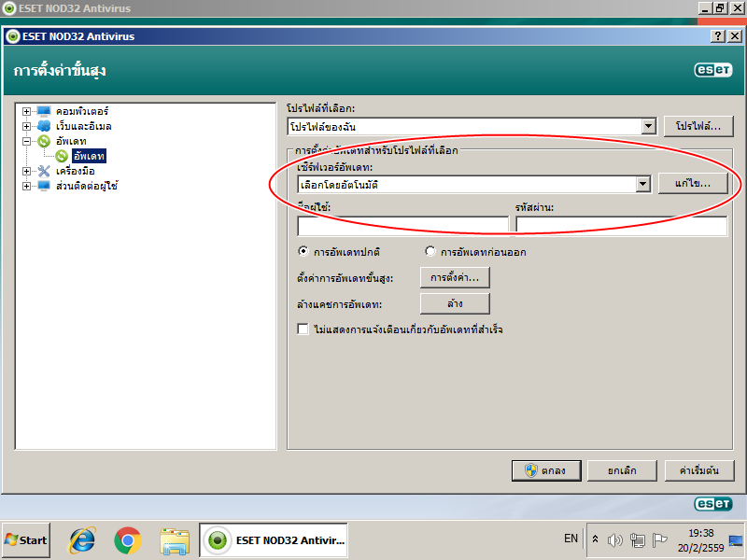Open the เซิร์ฟเวอร์อัพเดท dropdown
The width and height of the screenshot is (747, 560).
[642, 184]
